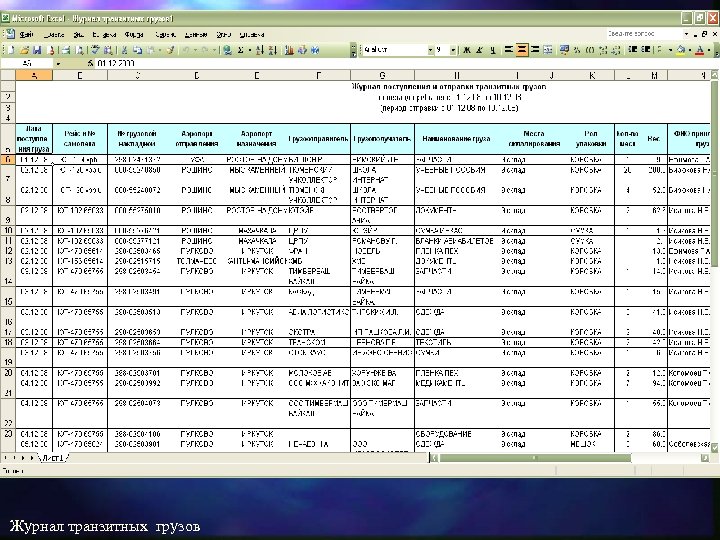Activate the Format Painter brush

point(170,50)
